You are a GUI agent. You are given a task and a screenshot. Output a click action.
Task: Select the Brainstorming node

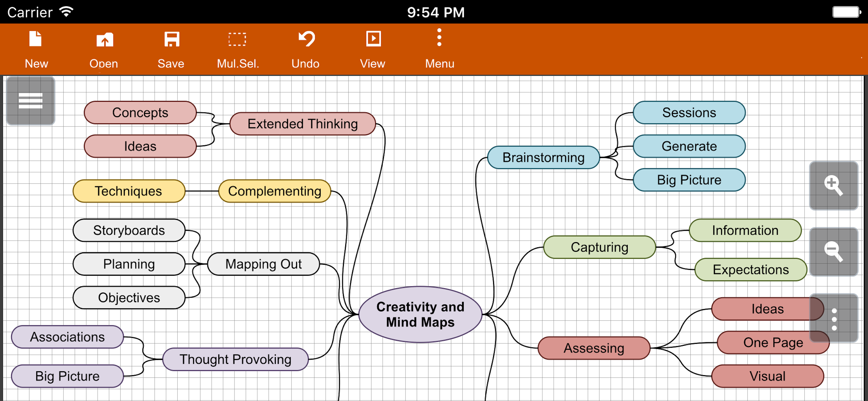543,157
